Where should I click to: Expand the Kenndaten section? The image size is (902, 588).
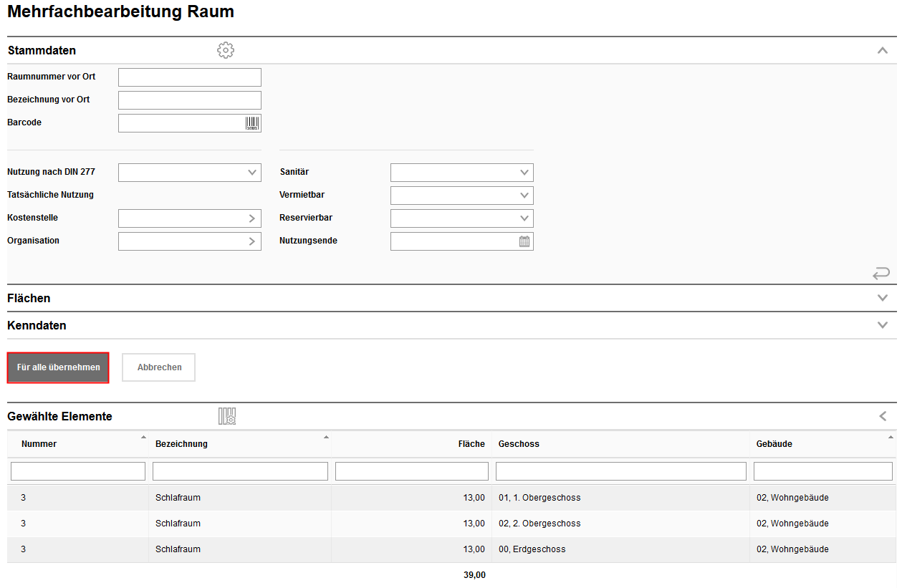(x=882, y=325)
